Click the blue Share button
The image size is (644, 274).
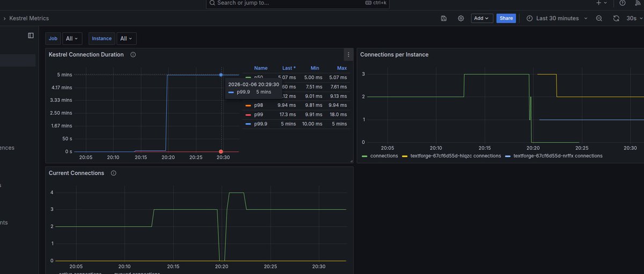(506, 18)
